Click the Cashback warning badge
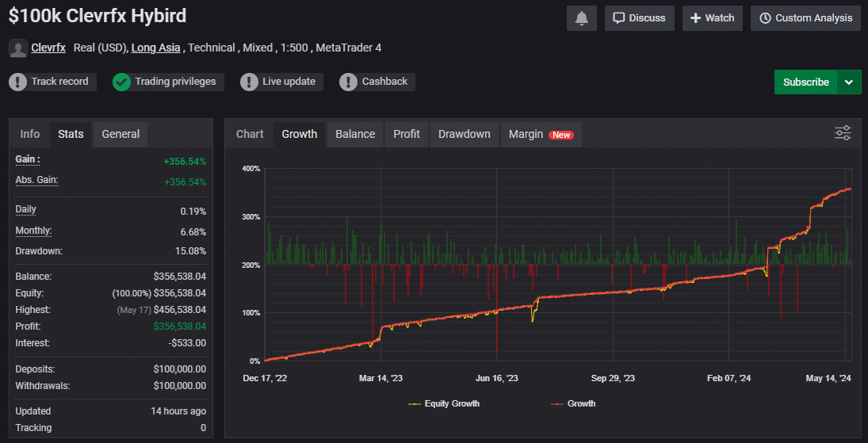Screen dimensions: 868x443 (x=377, y=82)
